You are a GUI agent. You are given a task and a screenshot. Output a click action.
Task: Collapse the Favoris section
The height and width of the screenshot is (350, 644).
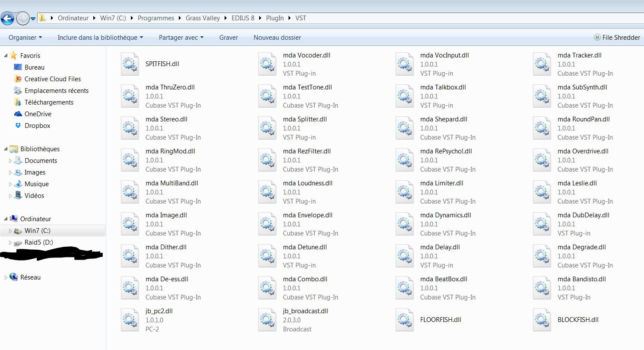(x=6, y=56)
